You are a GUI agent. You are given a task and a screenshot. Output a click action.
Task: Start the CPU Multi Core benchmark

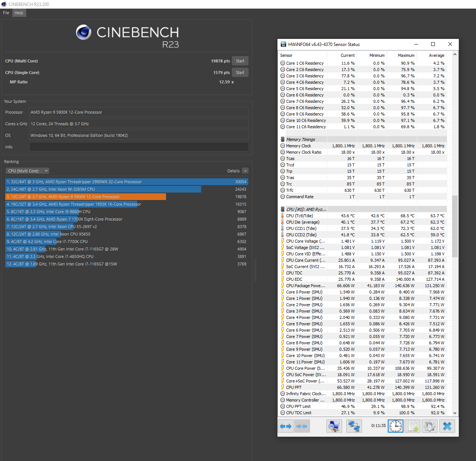(x=240, y=61)
